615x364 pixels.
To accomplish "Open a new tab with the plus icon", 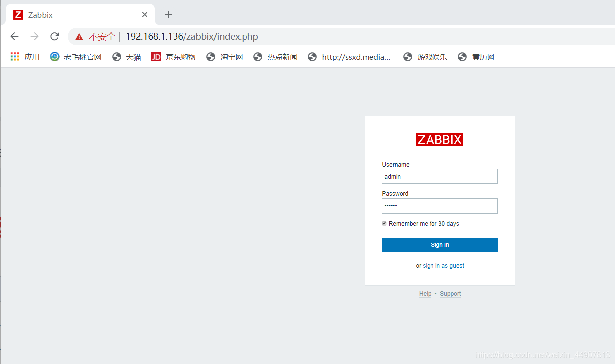I will [x=168, y=15].
